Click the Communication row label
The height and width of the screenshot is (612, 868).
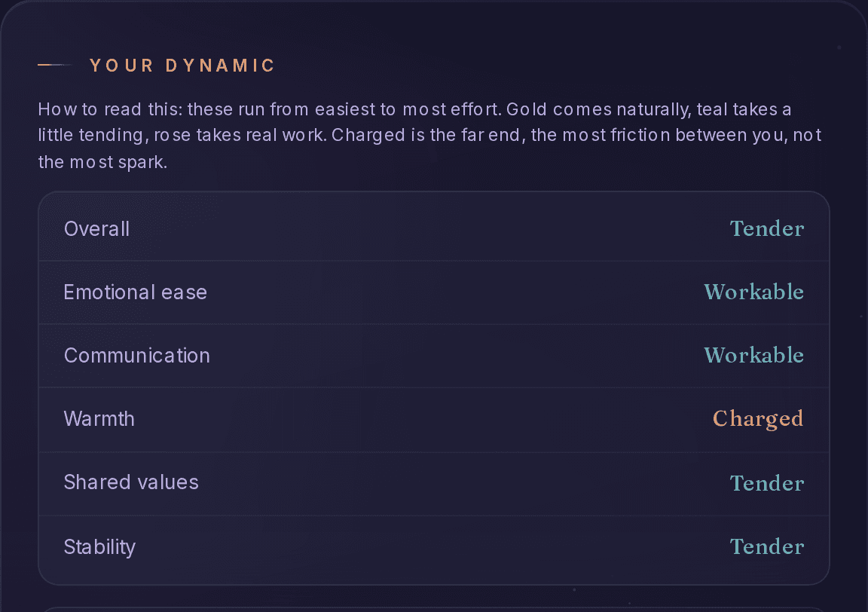coord(137,355)
